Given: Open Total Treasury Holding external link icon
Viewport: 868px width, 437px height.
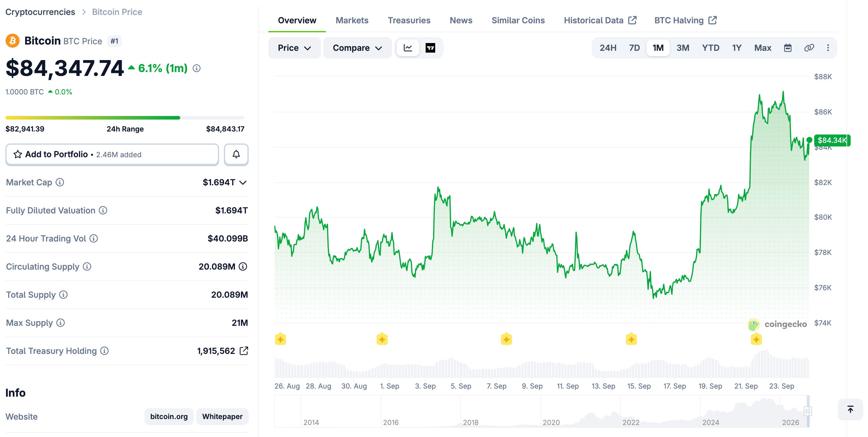Looking at the screenshot, I should 244,351.
